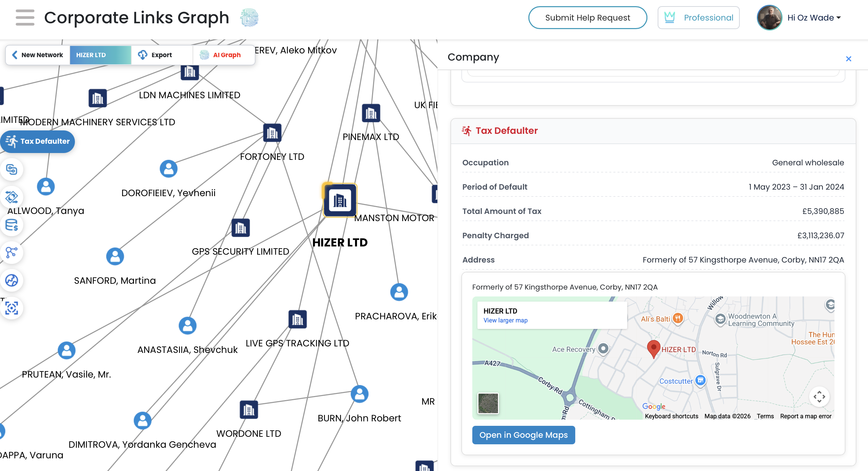Image resolution: width=868 pixels, height=471 pixels.
Task: Click the View larger map link
Action: 505,320
